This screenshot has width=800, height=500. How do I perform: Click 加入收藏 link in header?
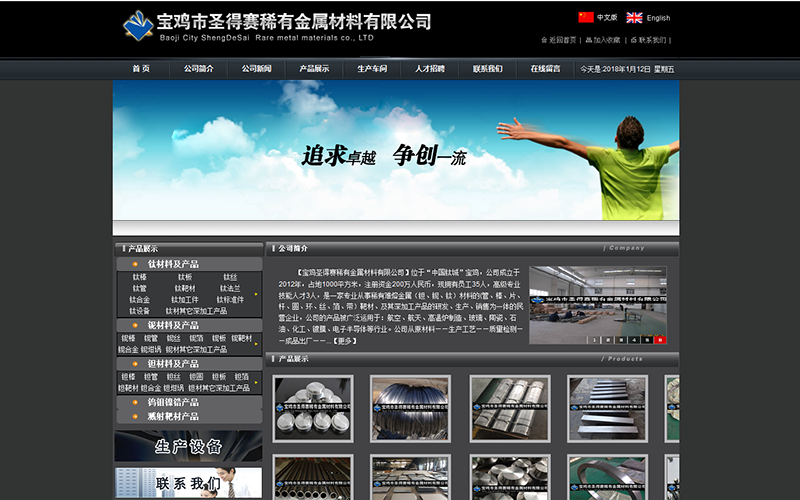coord(607,40)
